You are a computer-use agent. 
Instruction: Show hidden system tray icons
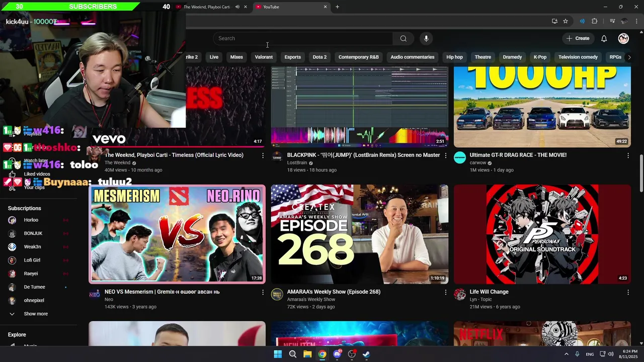[566, 354]
